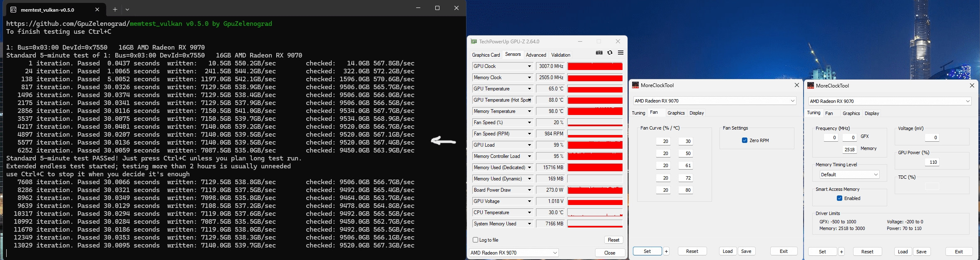Click Set in Fan MoreClockTool window
This screenshot has height=260, width=980.
[x=647, y=251]
